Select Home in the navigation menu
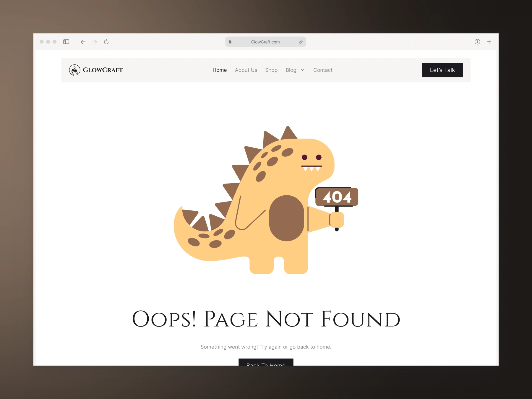 coord(220,70)
